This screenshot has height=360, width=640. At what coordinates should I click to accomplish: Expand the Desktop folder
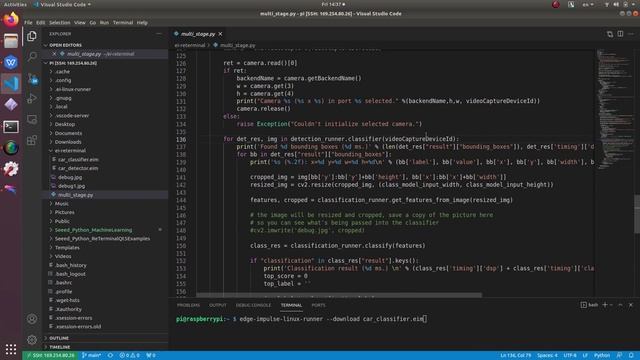pos(105,124)
